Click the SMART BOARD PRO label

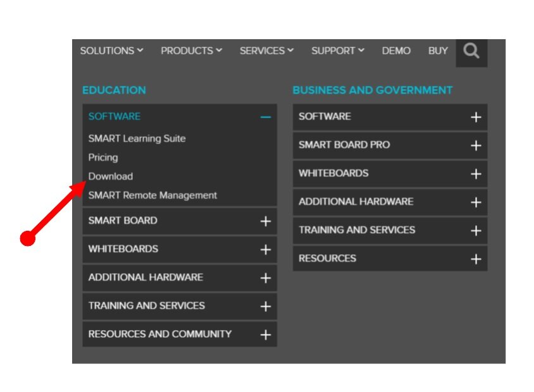[344, 145]
